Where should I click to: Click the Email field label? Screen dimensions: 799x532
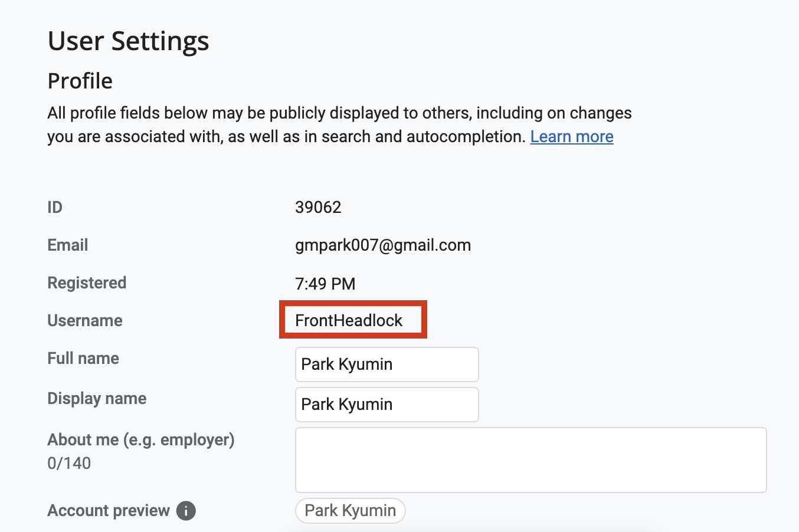68,245
